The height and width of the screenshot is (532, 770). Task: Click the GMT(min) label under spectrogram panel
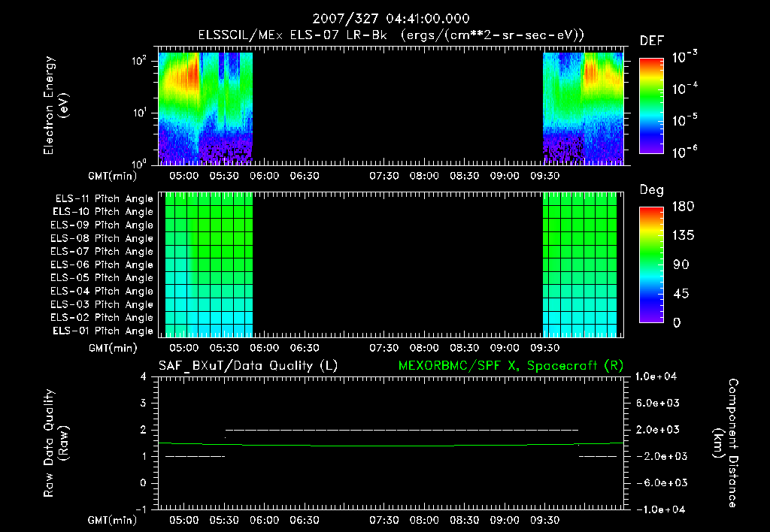click(113, 176)
